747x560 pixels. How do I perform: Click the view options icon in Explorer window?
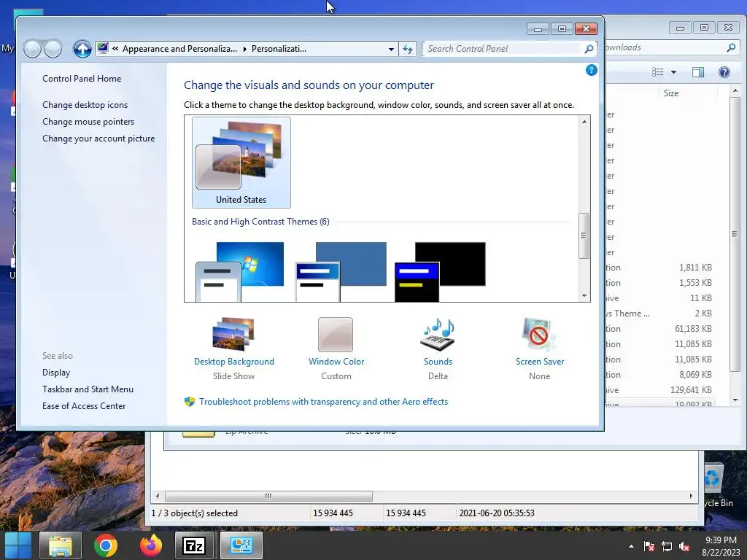pos(658,72)
